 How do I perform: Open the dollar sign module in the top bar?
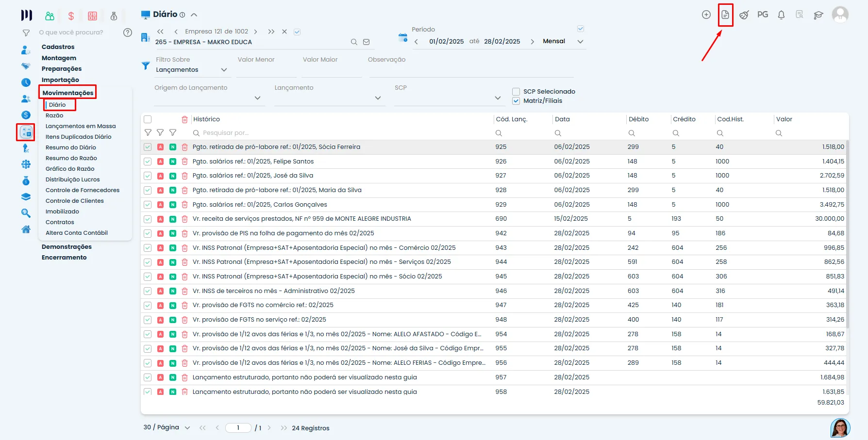(71, 16)
